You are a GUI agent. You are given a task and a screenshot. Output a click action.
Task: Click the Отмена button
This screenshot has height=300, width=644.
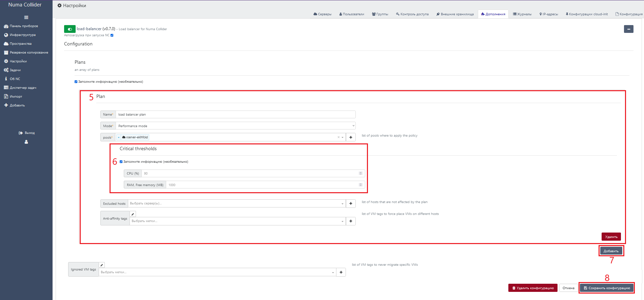(x=568, y=288)
